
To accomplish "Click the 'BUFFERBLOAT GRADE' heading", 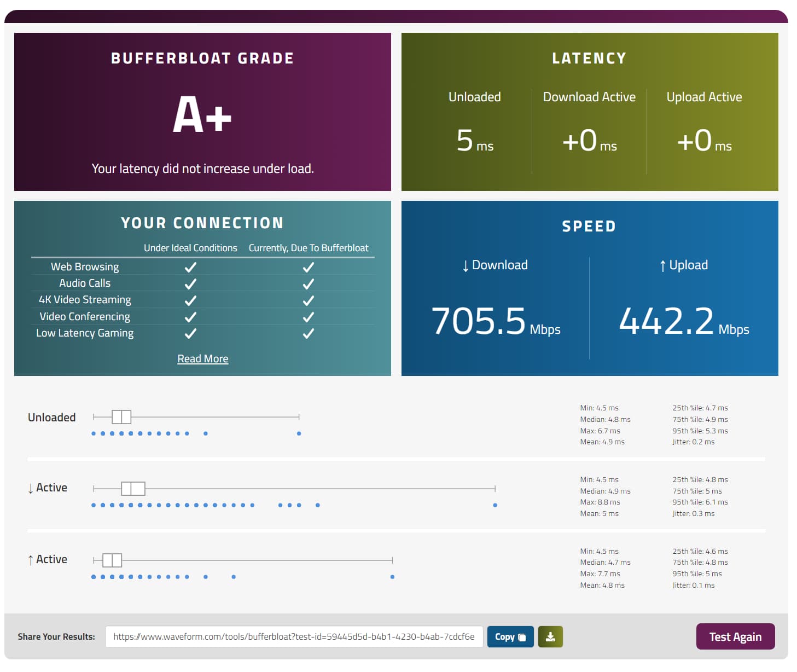I will click(x=202, y=58).
